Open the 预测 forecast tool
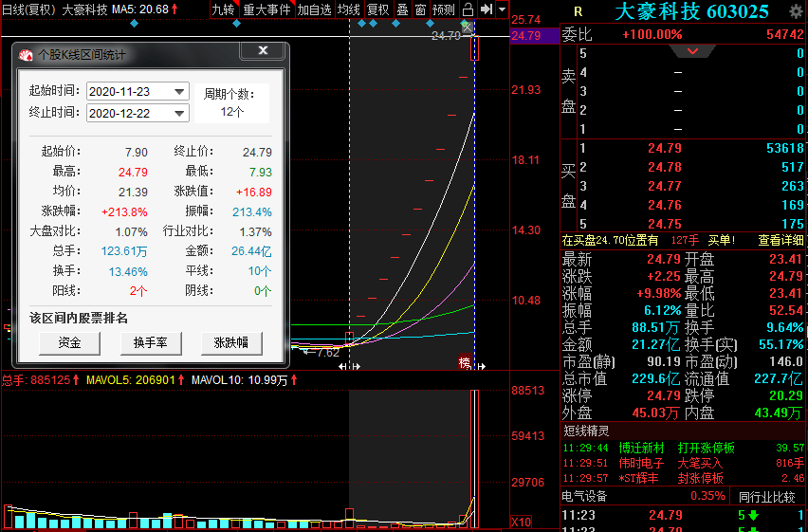Image resolution: width=808 pixels, height=532 pixels. click(444, 9)
